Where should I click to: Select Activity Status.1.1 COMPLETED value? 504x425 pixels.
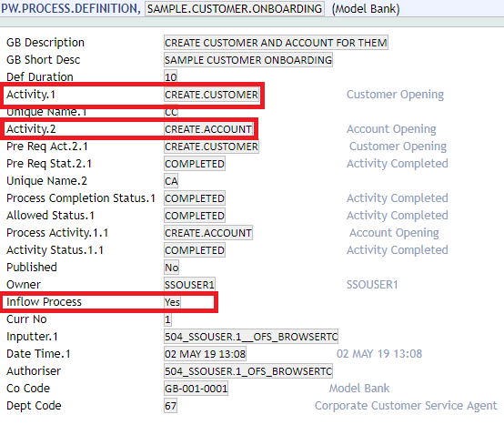(195, 250)
